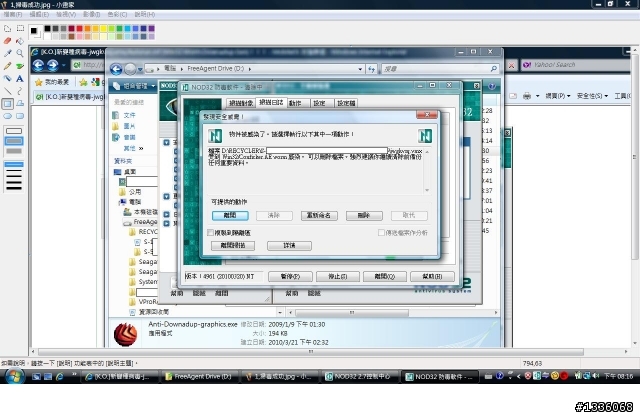Click the second scan tab in NOD32 window

[271, 102]
